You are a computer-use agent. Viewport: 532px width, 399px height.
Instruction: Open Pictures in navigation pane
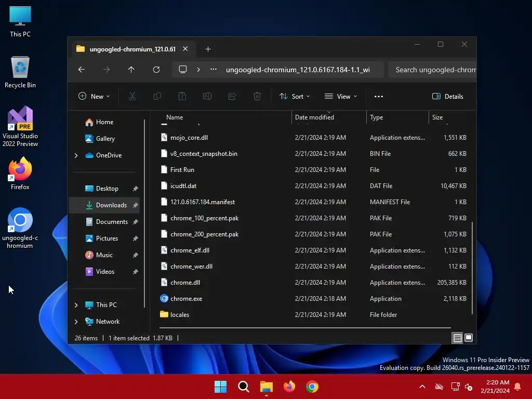coord(107,238)
